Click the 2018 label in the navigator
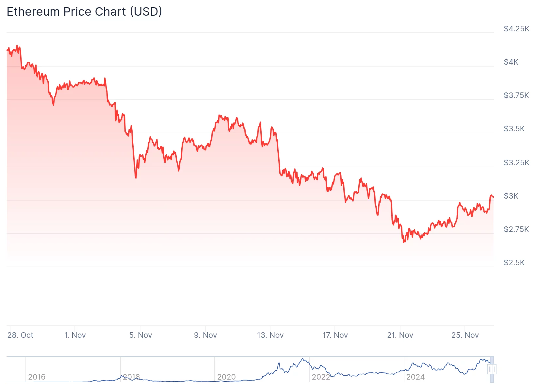537x392 pixels. point(131,377)
